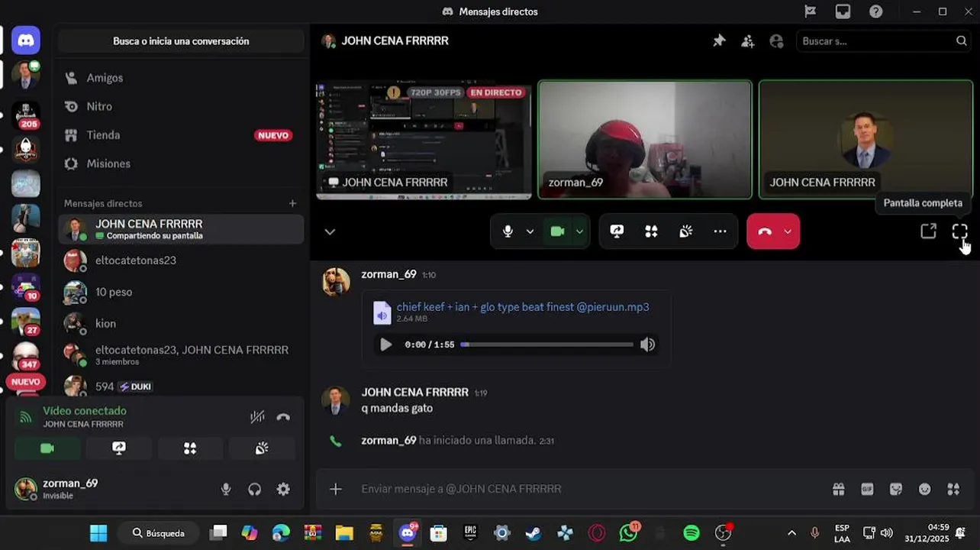Open the Tienda page
The width and height of the screenshot is (980, 550).
pos(181,135)
